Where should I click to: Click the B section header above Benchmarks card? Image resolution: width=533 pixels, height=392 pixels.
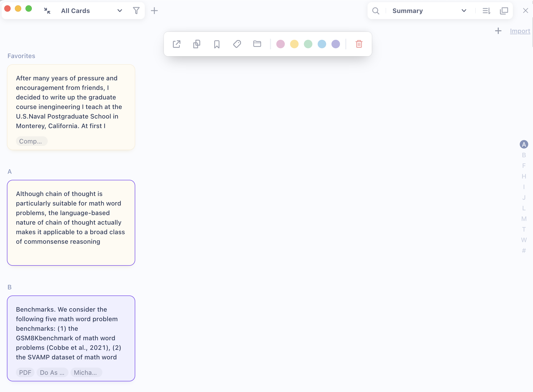pyautogui.click(x=10, y=287)
